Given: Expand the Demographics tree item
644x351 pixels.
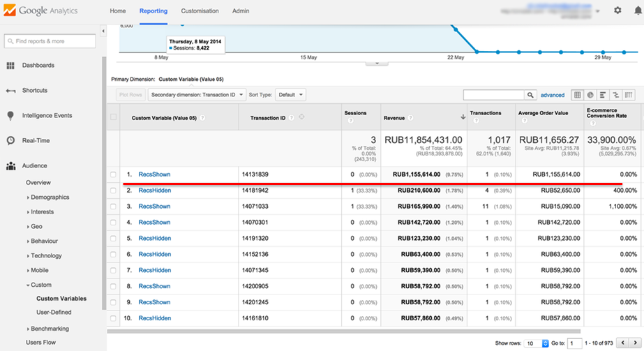Looking at the screenshot, I should [50, 197].
